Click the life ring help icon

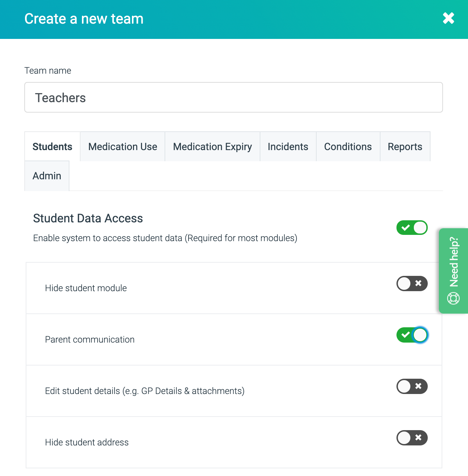point(453,298)
